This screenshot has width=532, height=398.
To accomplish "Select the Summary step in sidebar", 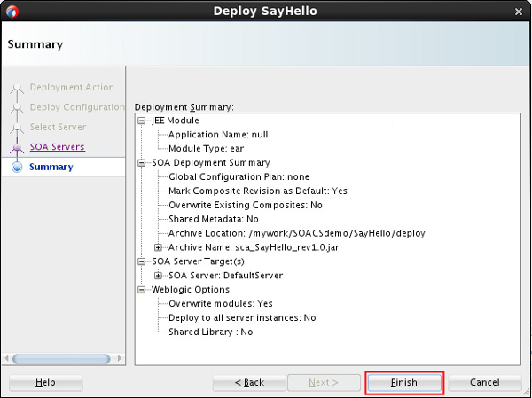I will tap(51, 167).
